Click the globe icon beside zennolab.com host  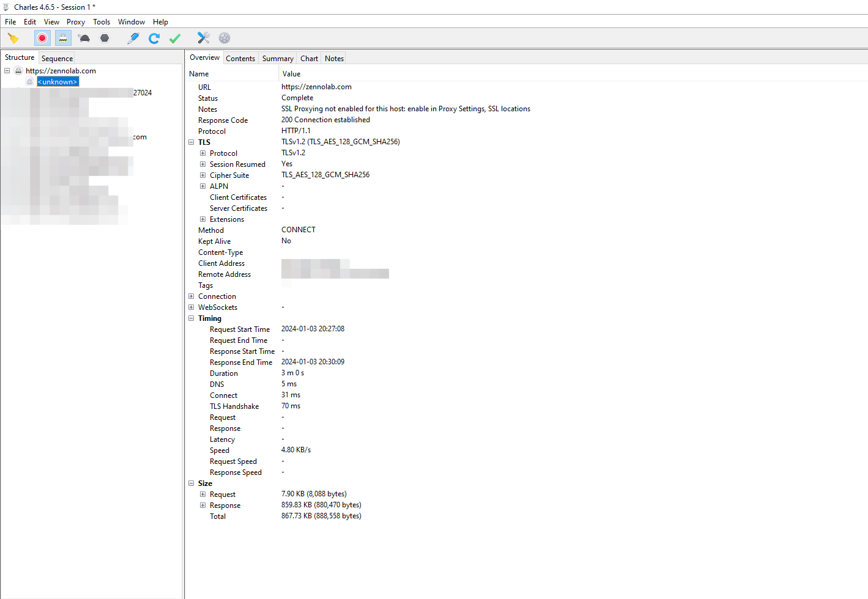pos(18,71)
